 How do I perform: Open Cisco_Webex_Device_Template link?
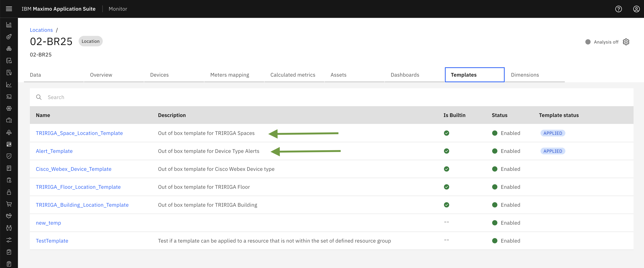coord(74,169)
